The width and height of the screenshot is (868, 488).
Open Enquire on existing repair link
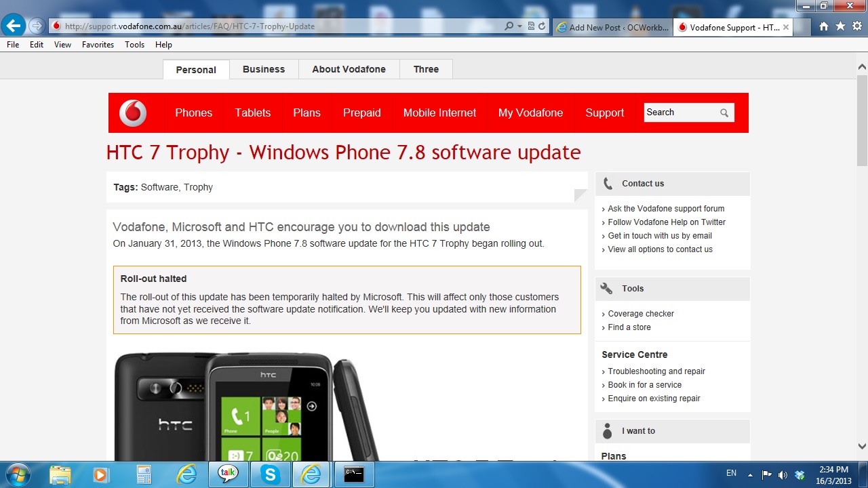point(654,399)
